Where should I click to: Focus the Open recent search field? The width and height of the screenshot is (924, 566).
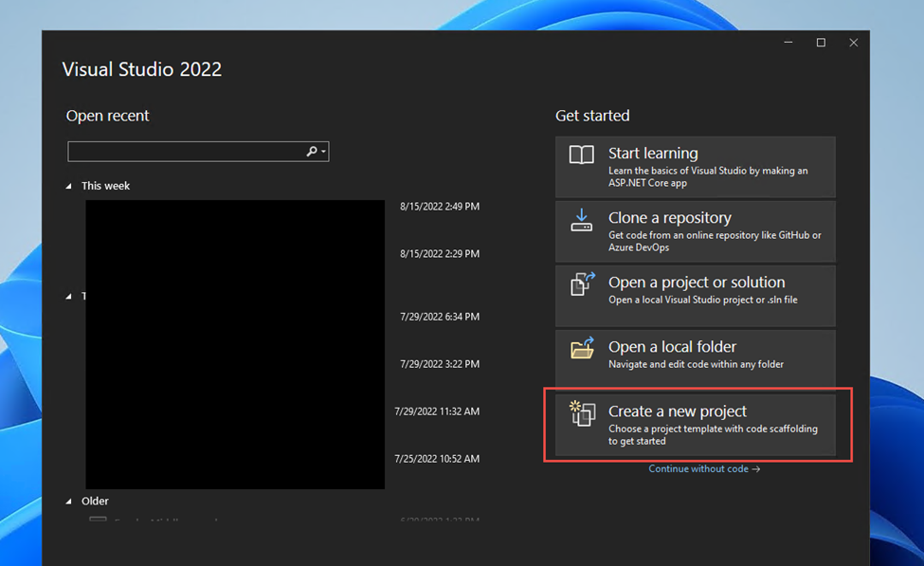point(185,152)
